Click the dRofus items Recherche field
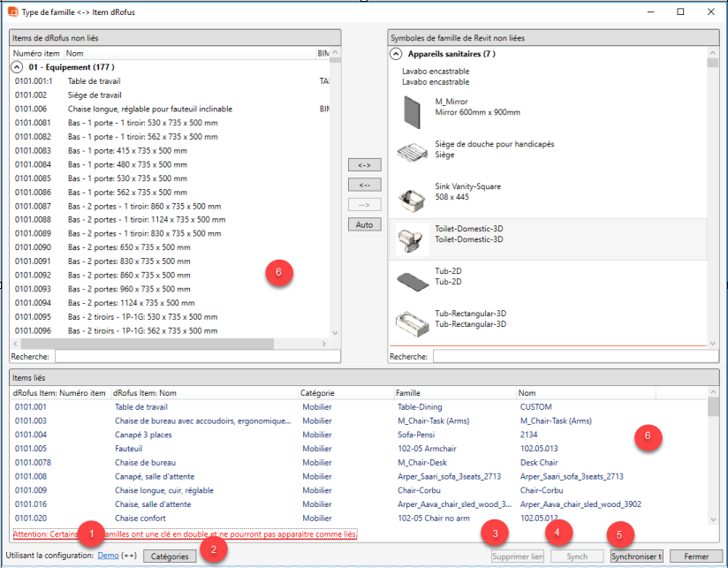The height and width of the screenshot is (568, 728). (x=197, y=357)
